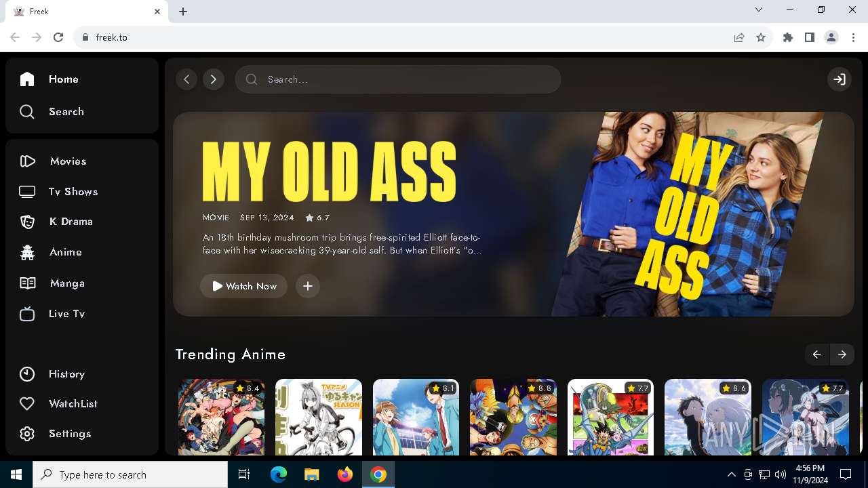Show previous Trending Anime items
The width and height of the screenshot is (868, 488).
pyautogui.click(x=817, y=354)
